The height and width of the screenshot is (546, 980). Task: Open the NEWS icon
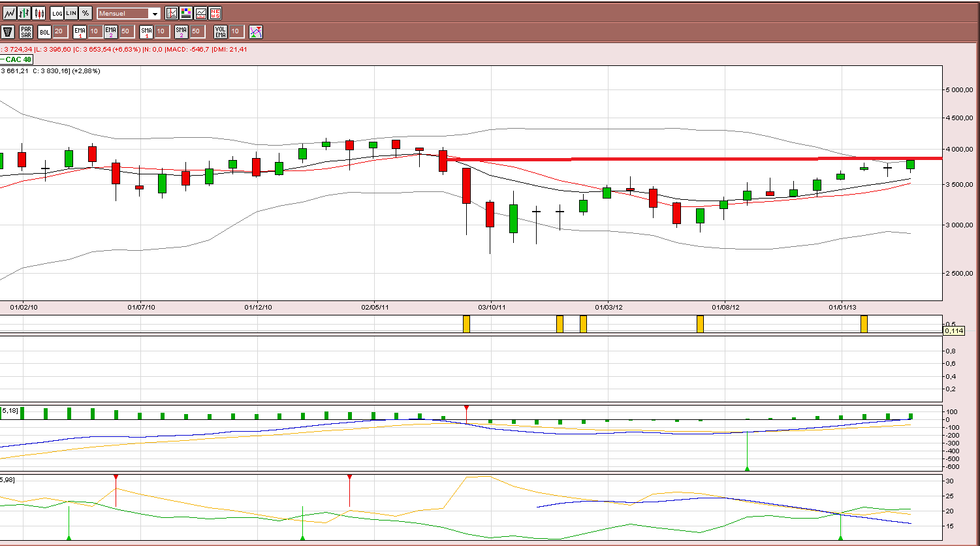point(215,13)
